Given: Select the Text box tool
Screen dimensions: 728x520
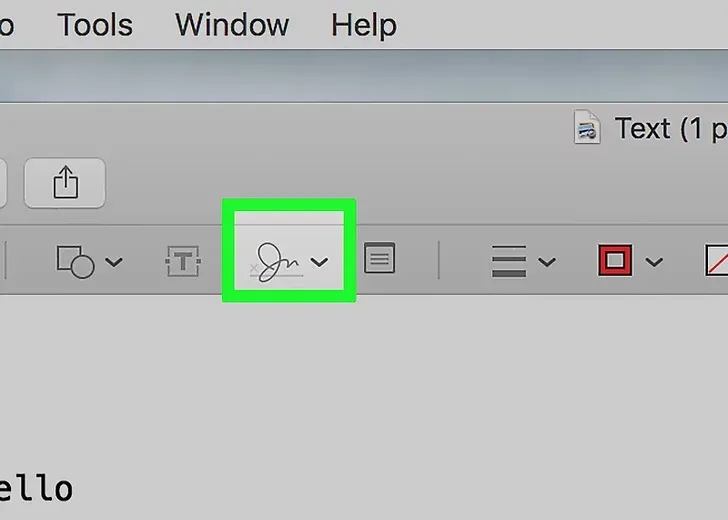Looking at the screenshot, I should point(183,262).
